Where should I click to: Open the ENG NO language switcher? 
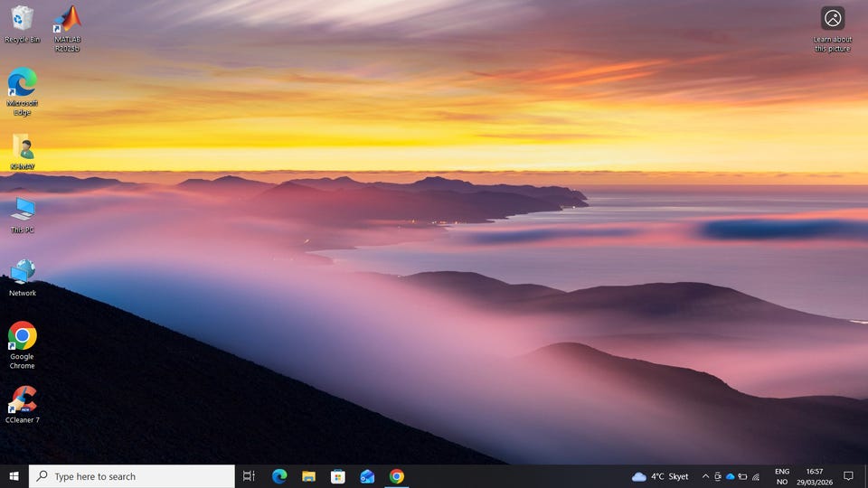pos(781,476)
